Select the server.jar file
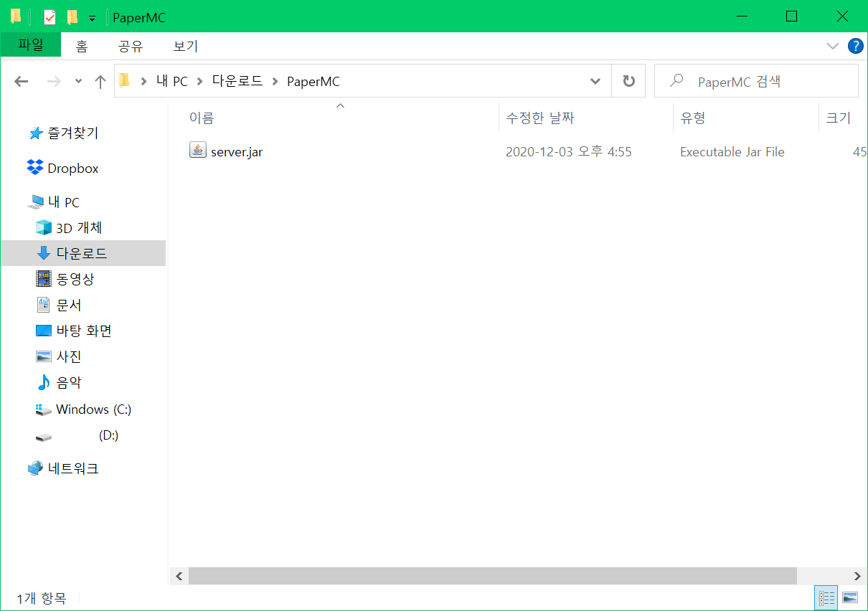 [237, 151]
